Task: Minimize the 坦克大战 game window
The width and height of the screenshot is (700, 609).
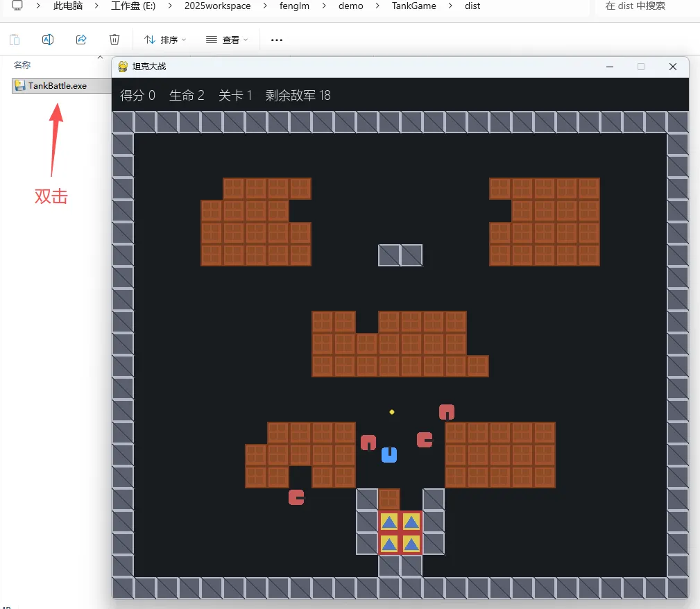Action: tap(609, 67)
